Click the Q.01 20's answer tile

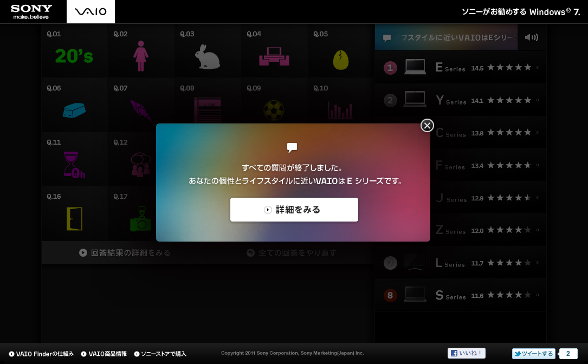coord(74,56)
